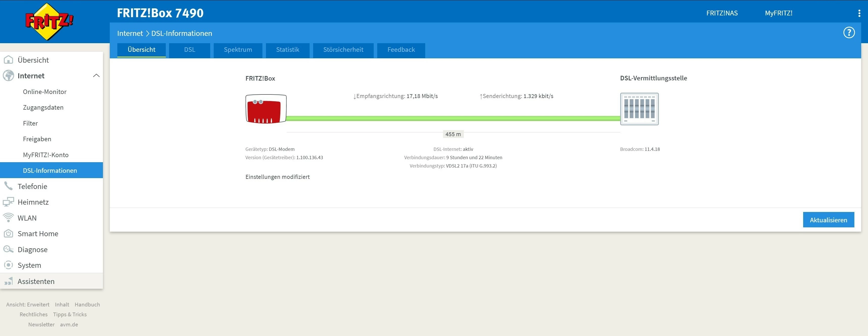The height and width of the screenshot is (336, 868).
Task: Open the FRITZ!NAS link
Action: tap(722, 13)
